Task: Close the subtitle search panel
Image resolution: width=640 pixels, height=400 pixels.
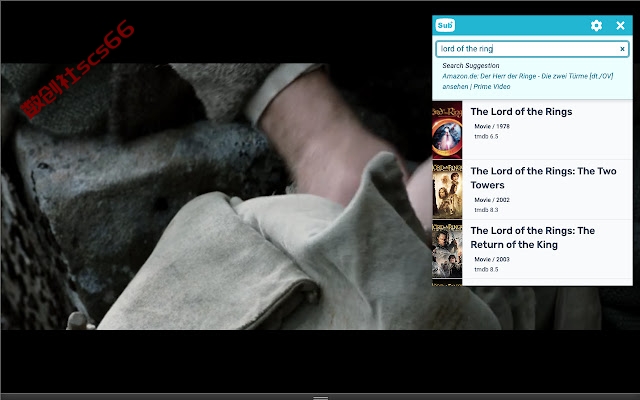Action: 620,25
